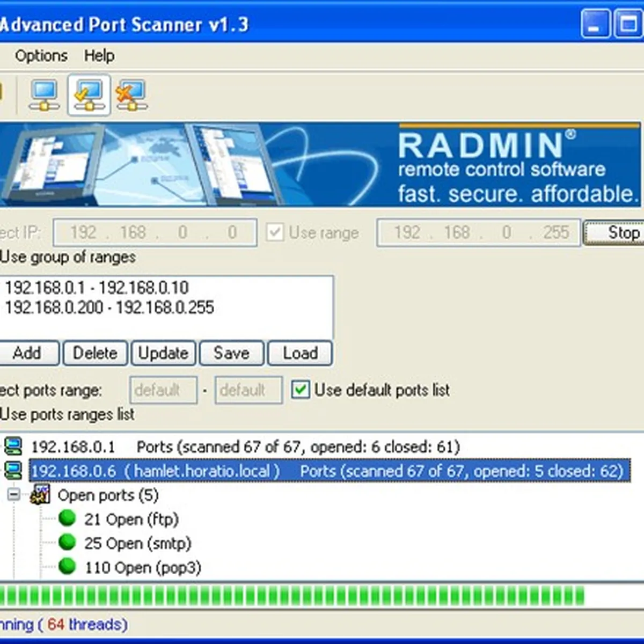Image resolution: width=644 pixels, height=644 pixels.
Task: Toggle the Use range checkbox
Action: 276,232
